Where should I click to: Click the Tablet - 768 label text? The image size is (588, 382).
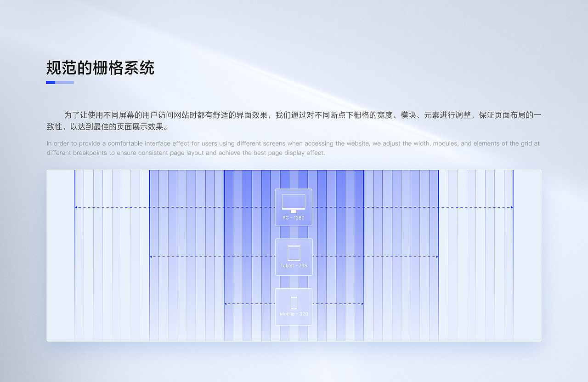click(x=293, y=265)
